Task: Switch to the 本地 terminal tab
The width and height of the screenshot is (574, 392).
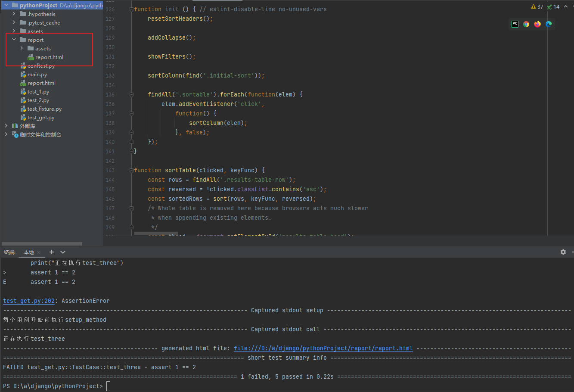Action: 29,252
